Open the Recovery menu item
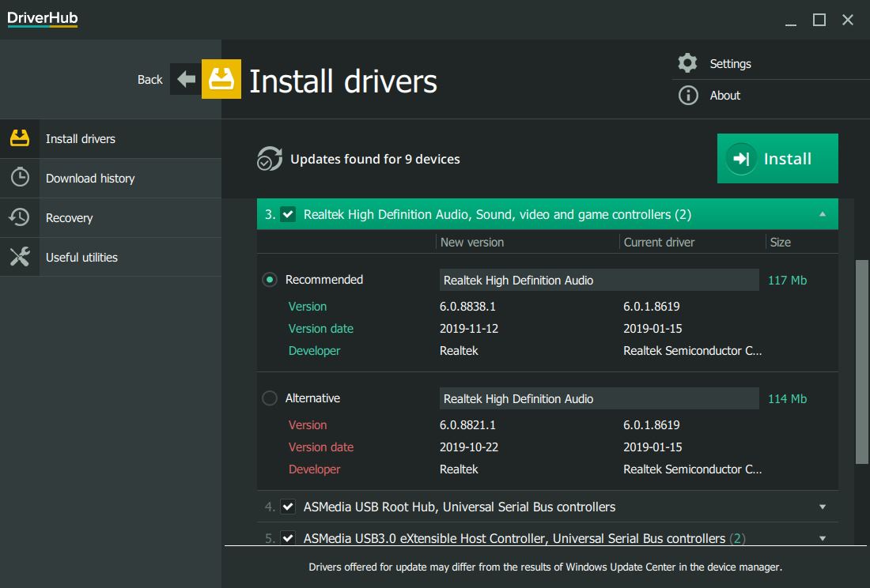 click(111, 218)
